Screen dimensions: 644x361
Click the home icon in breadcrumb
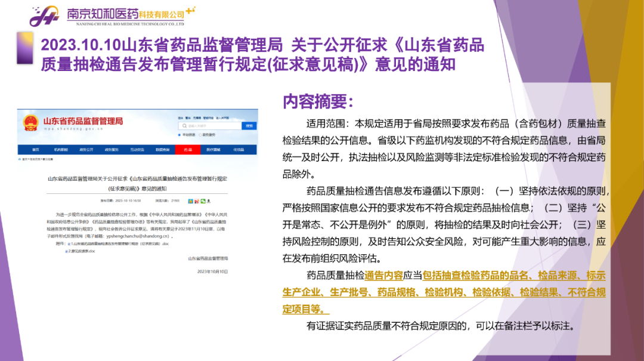point(20,160)
